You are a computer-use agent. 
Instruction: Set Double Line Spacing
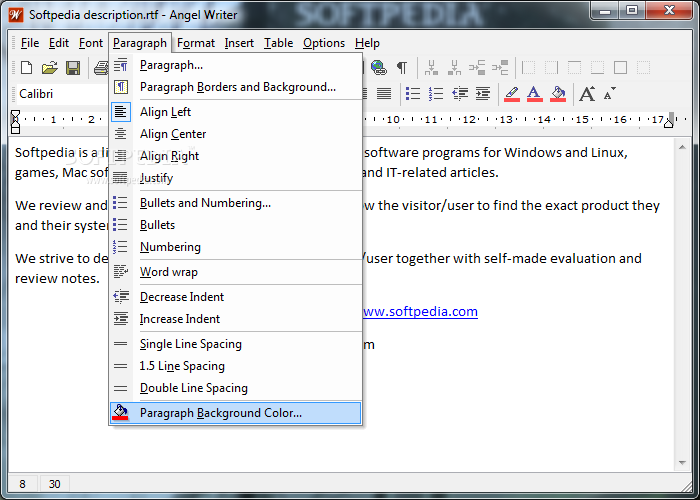(236, 388)
